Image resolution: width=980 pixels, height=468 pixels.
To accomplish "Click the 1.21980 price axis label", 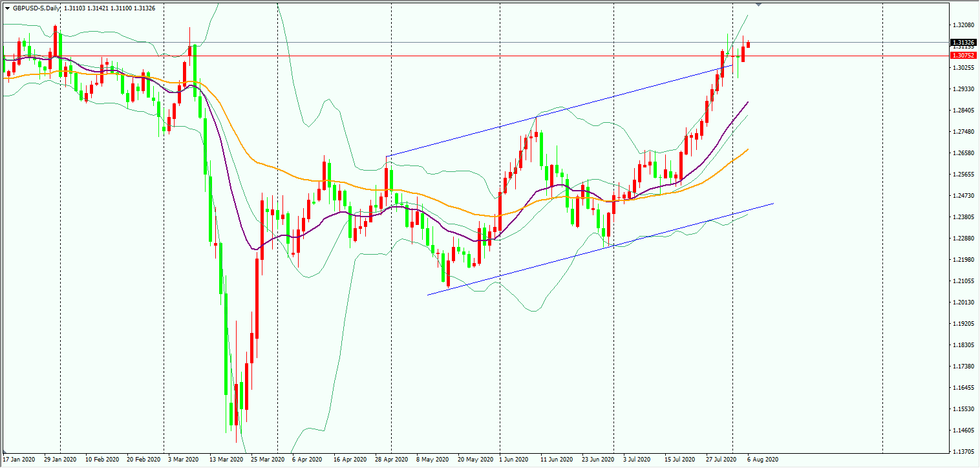I will [963, 260].
